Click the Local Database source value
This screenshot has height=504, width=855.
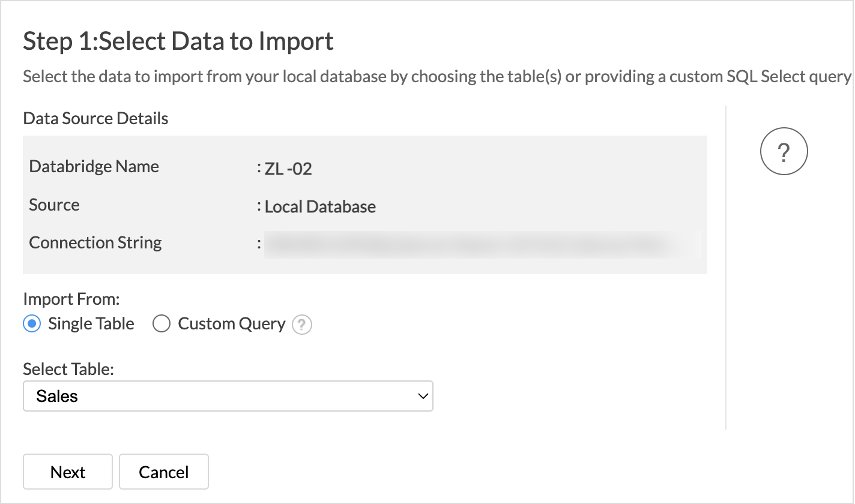coord(320,207)
